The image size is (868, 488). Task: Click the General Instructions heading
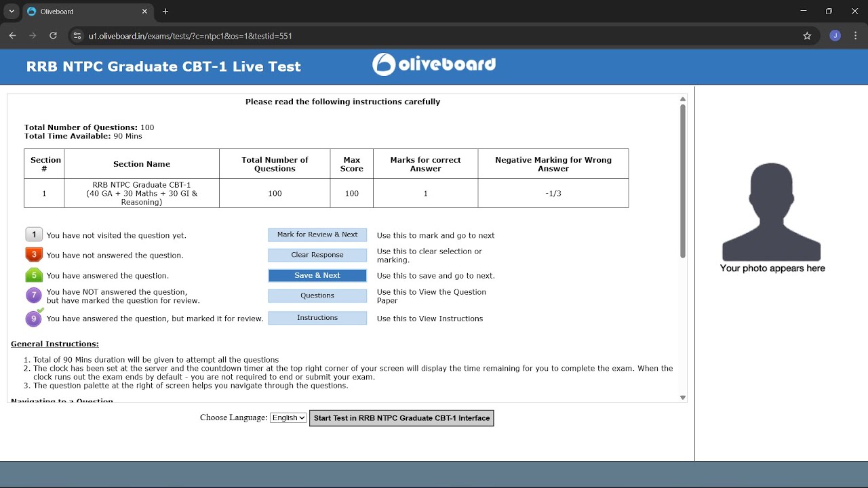[x=55, y=344]
